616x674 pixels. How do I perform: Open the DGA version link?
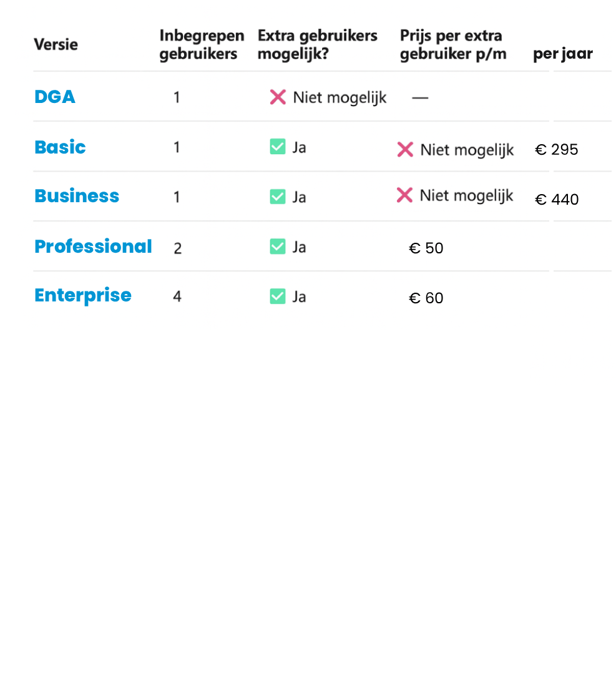pos(55,97)
